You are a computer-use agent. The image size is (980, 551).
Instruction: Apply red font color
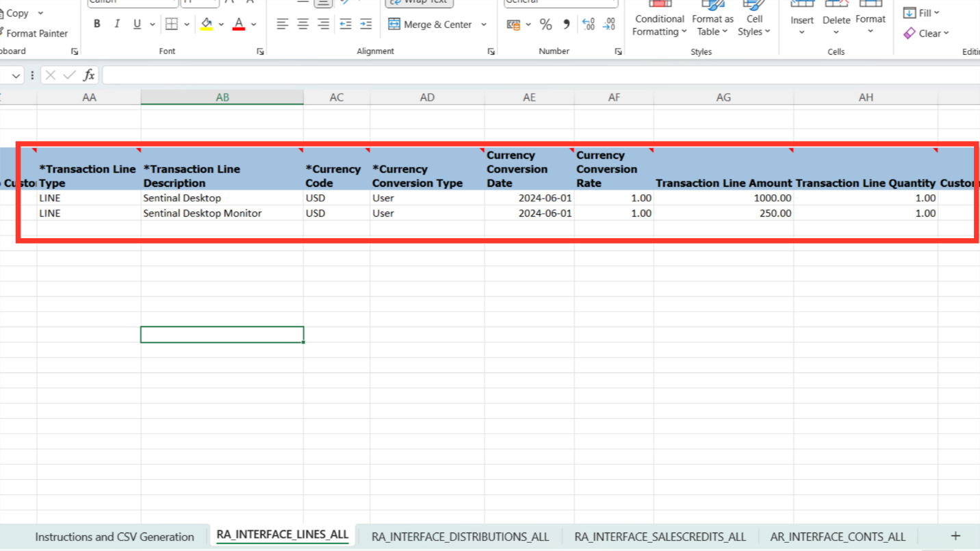pyautogui.click(x=239, y=24)
